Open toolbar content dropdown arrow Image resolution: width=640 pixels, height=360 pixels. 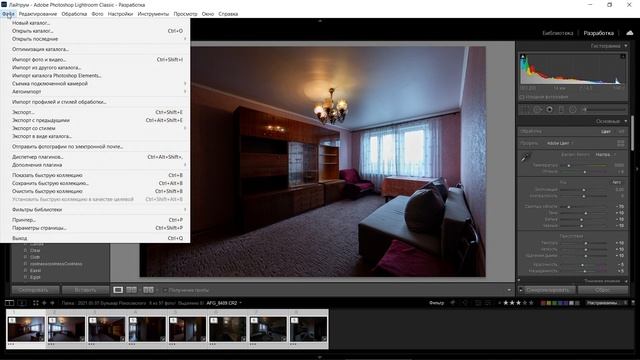pos(509,290)
